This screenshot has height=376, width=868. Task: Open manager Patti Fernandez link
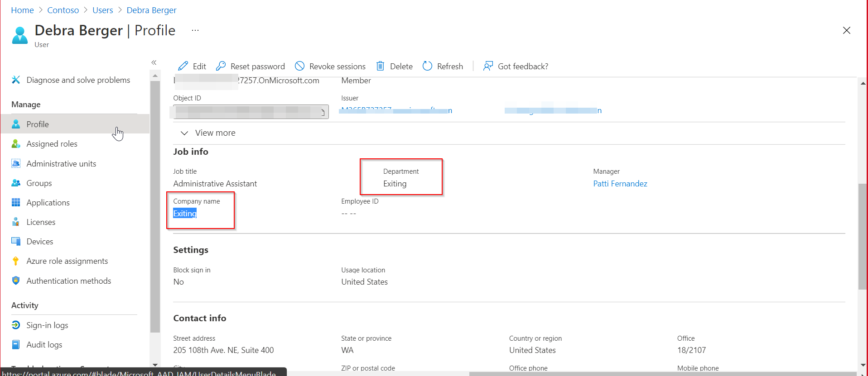tap(620, 183)
